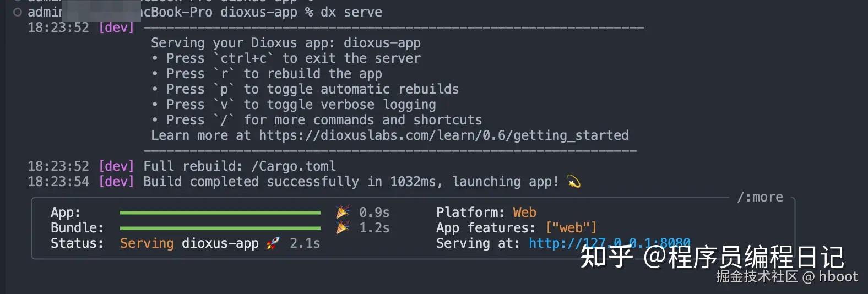This screenshot has height=294, width=868.
Task: Click the party popper icon on App row
Action: pyautogui.click(x=343, y=212)
